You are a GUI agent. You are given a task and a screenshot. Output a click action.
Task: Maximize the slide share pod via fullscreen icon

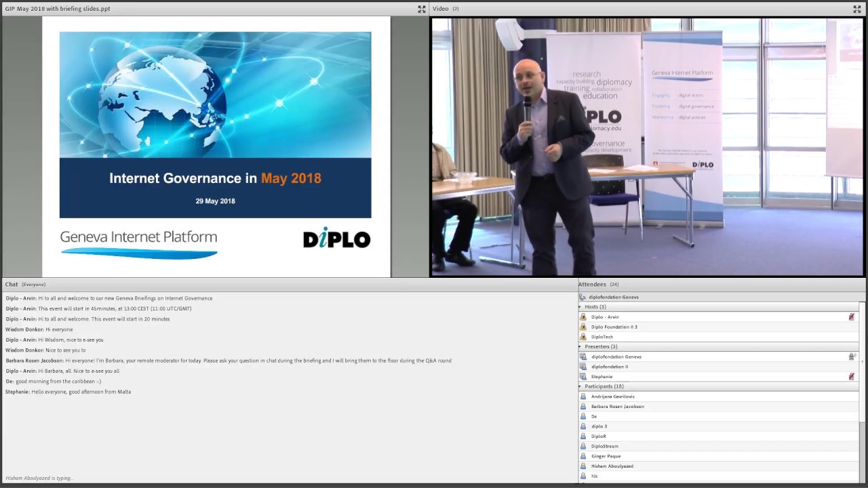422,9
